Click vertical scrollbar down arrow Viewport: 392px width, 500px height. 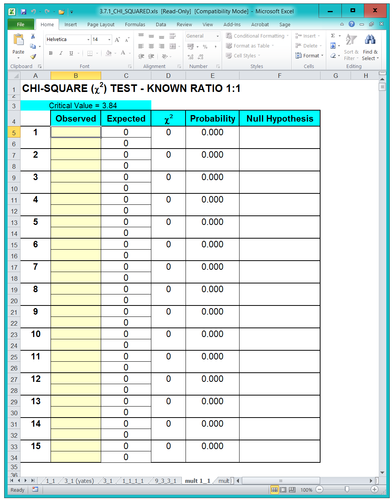[x=382, y=472]
